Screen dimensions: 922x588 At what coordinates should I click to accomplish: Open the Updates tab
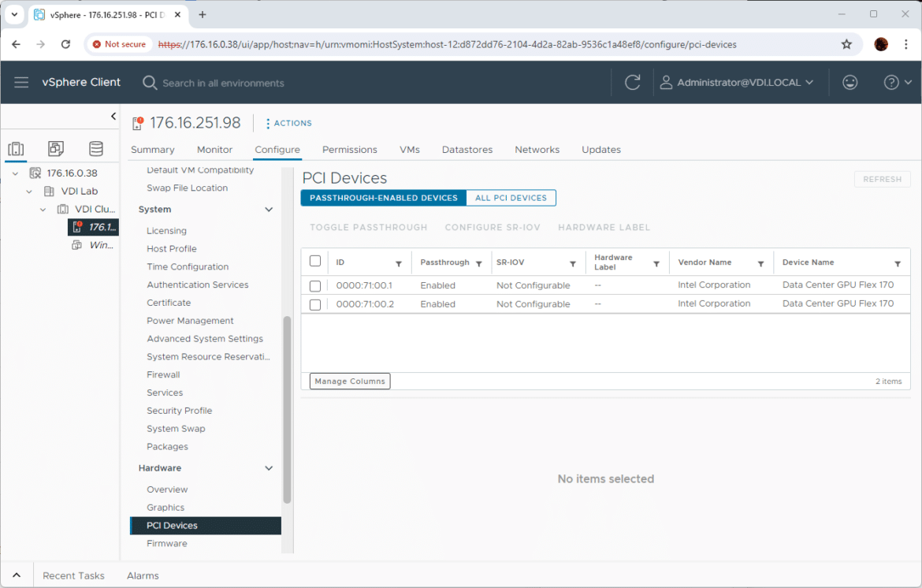pos(601,149)
